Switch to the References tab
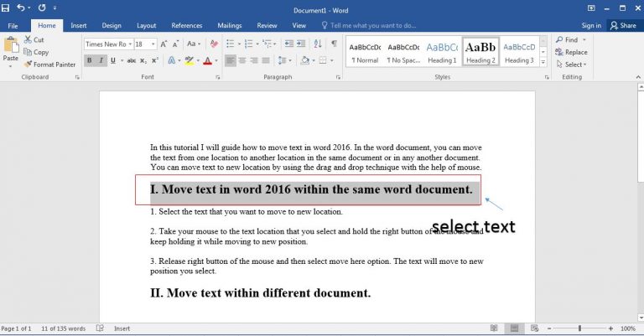The height and width of the screenshot is (336, 644). (187, 25)
